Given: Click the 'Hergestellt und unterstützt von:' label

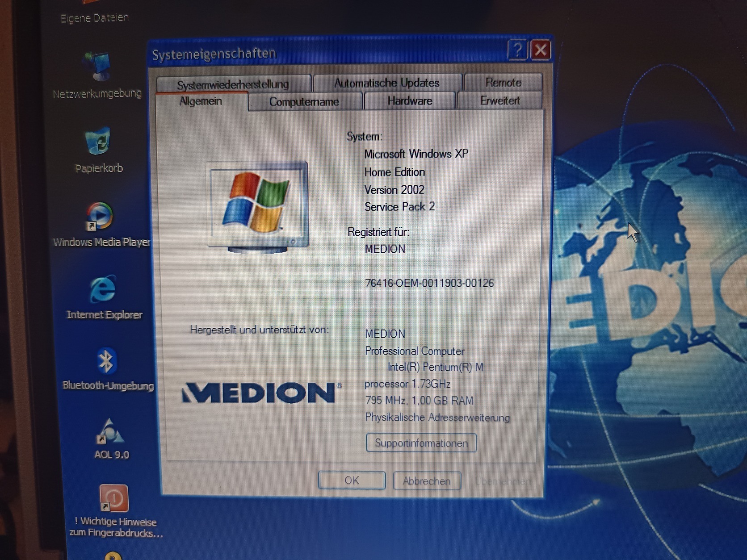Looking at the screenshot, I should pos(260,330).
